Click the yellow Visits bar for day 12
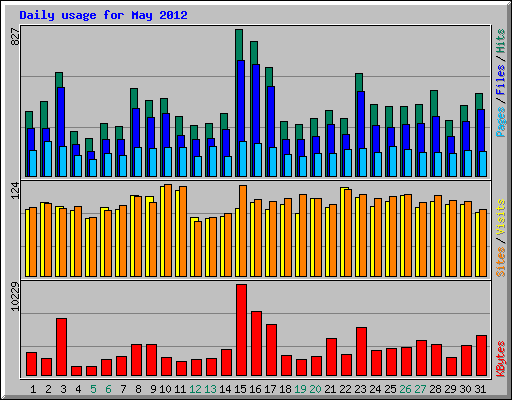 (x=192, y=247)
